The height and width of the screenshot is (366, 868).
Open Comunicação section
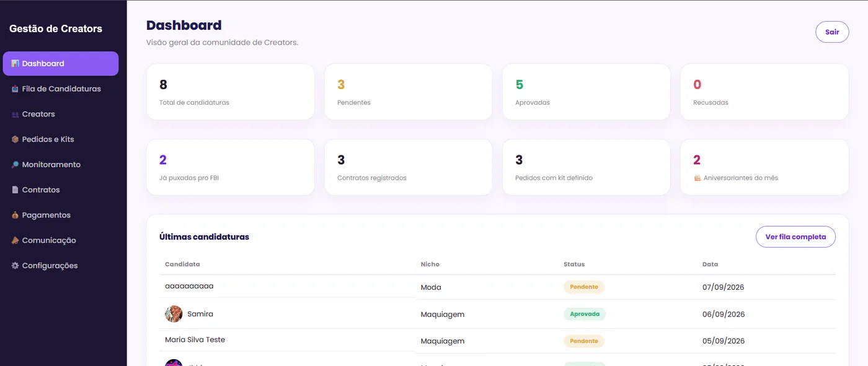tap(61, 240)
